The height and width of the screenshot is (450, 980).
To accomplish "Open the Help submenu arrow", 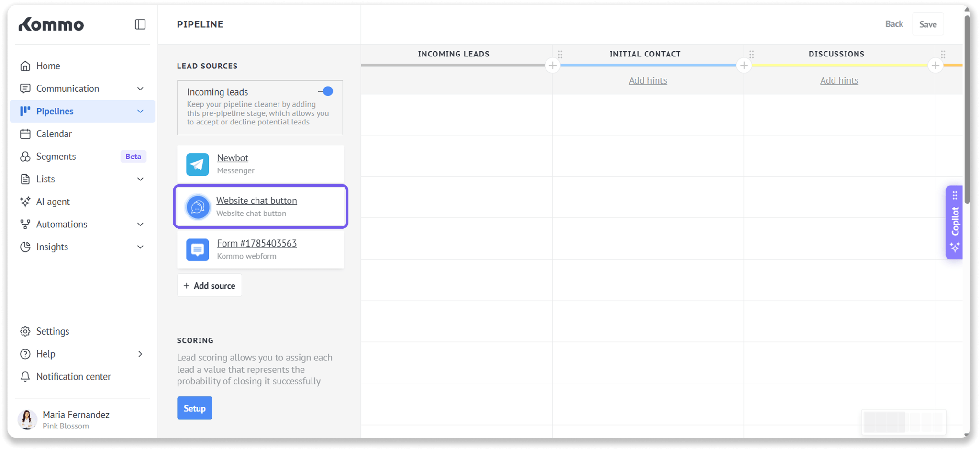I will [x=140, y=354].
